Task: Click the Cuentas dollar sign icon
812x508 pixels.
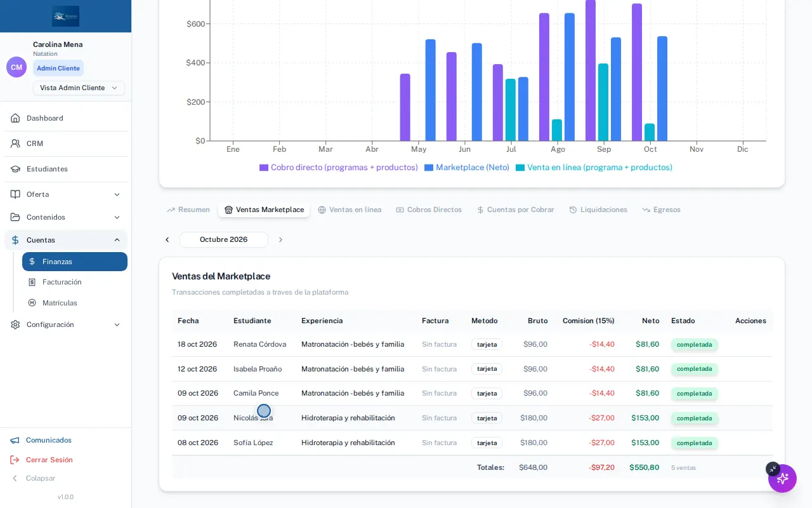Action: pyautogui.click(x=15, y=240)
